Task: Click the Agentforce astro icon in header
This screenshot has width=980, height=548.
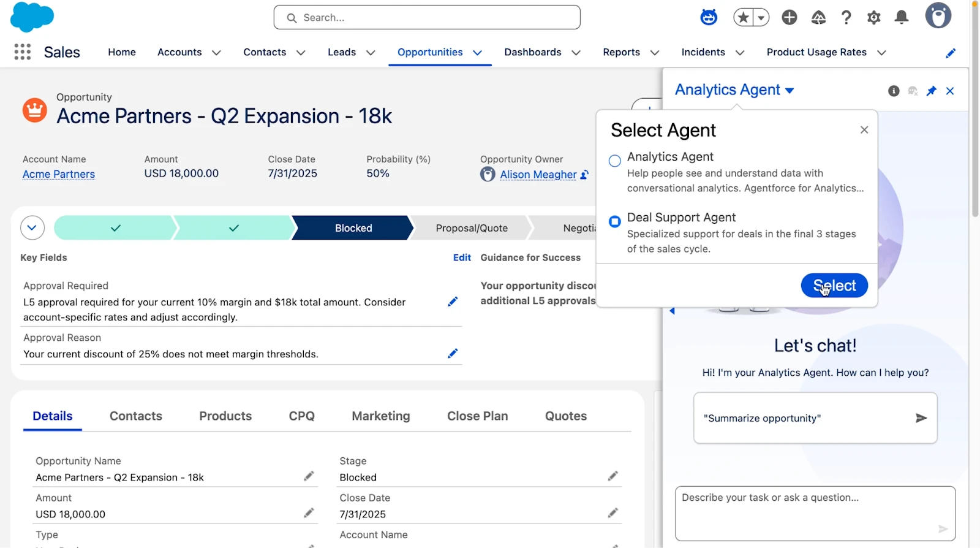Action: click(x=709, y=17)
